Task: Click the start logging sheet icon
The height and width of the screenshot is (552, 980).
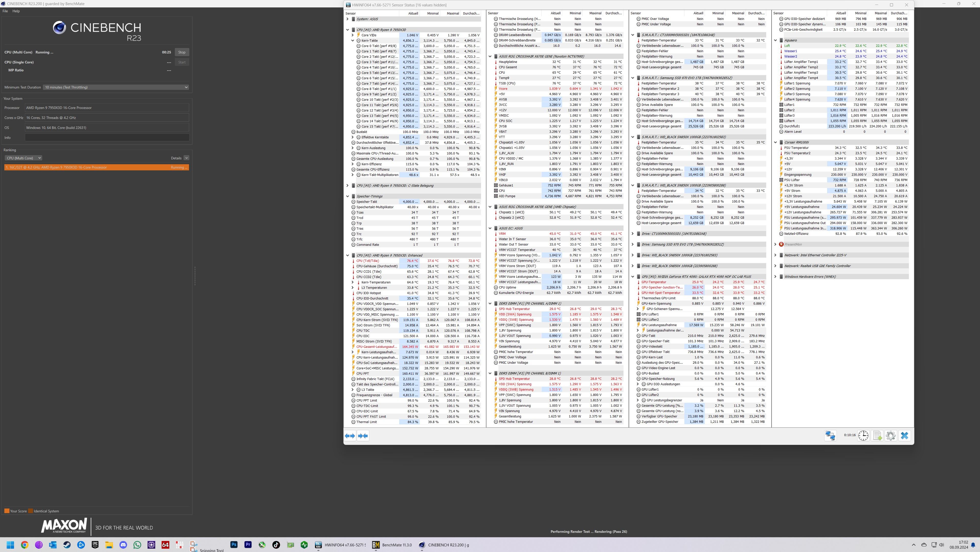Action: pyautogui.click(x=877, y=436)
